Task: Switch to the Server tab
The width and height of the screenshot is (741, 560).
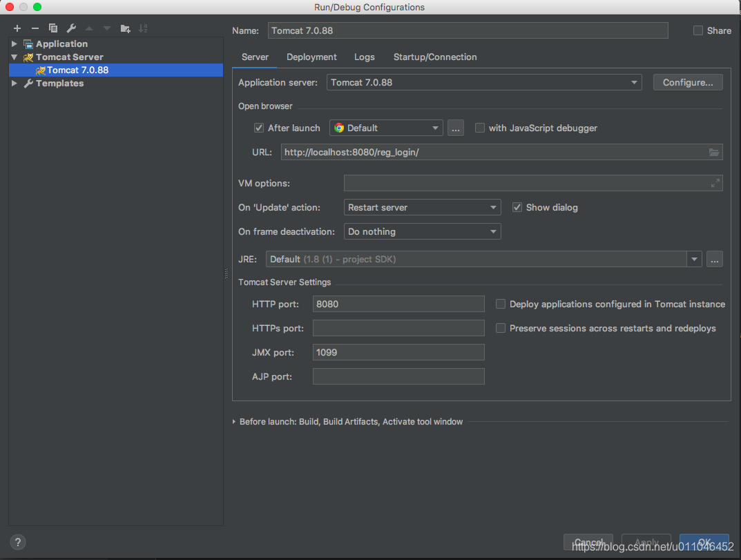Action: click(x=255, y=57)
